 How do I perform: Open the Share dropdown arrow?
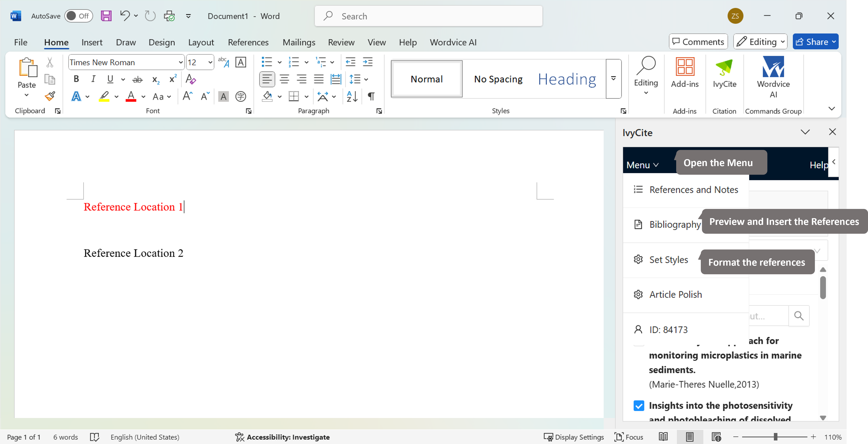(x=834, y=42)
